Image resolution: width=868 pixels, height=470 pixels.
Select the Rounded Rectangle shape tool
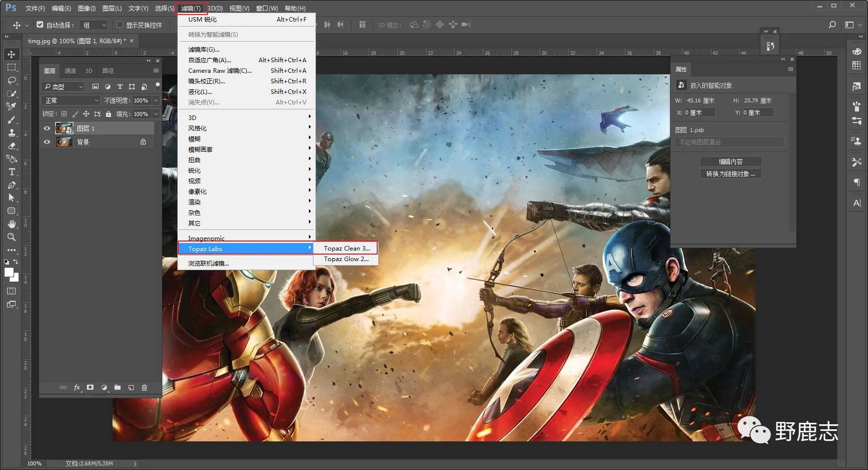click(12, 211)
